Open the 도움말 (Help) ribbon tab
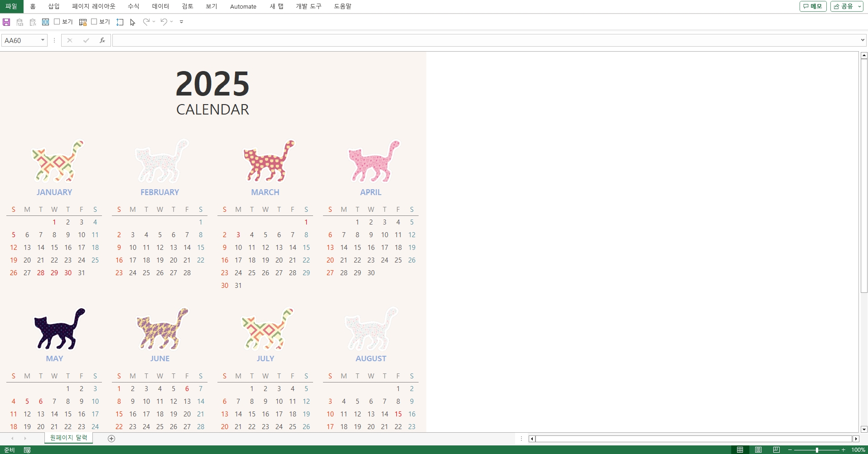 tap(342, 6)
